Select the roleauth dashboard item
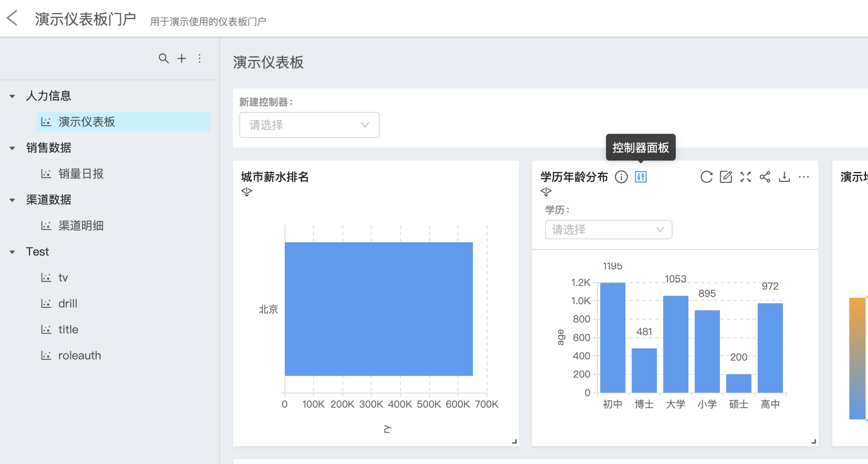 coord(79,355)
